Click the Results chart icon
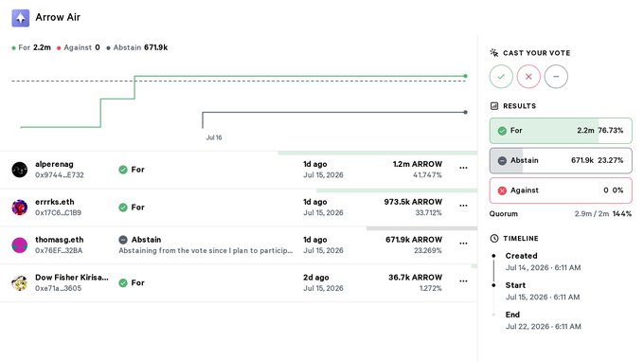644x362 pixels. coord(494,106)
